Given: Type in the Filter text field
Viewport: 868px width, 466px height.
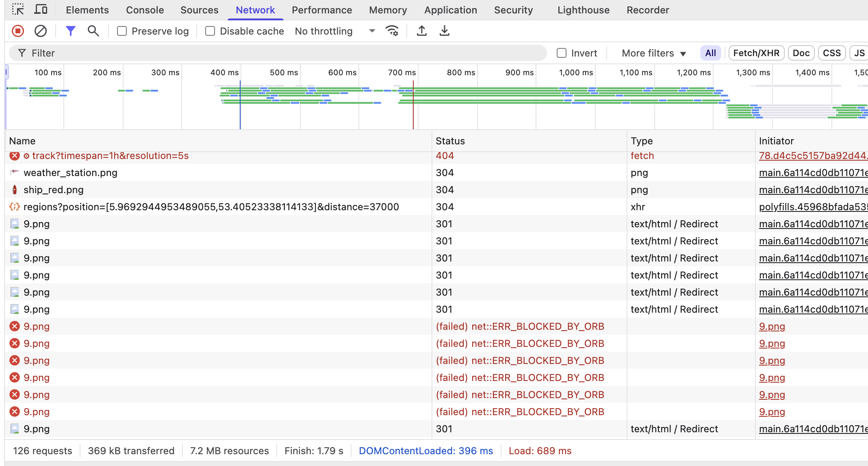Looking at the screenshot, I should pos(284,53).
